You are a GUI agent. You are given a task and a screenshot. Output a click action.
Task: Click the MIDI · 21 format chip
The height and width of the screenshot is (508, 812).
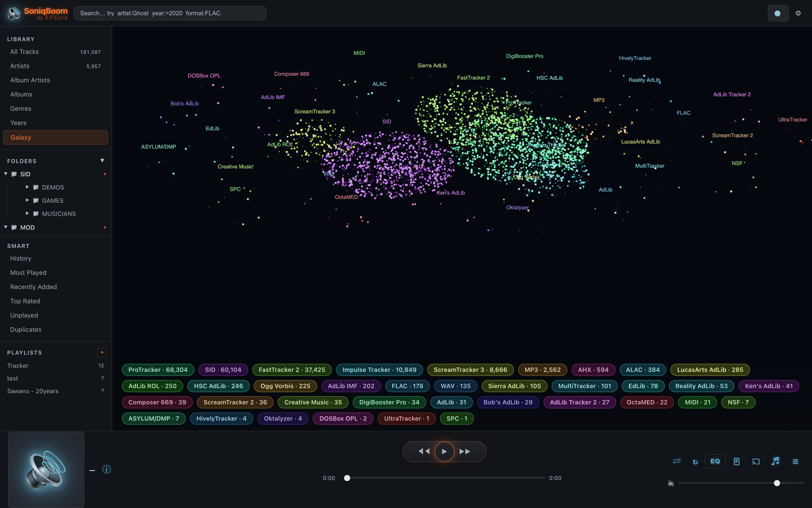[x=697, y=402]
